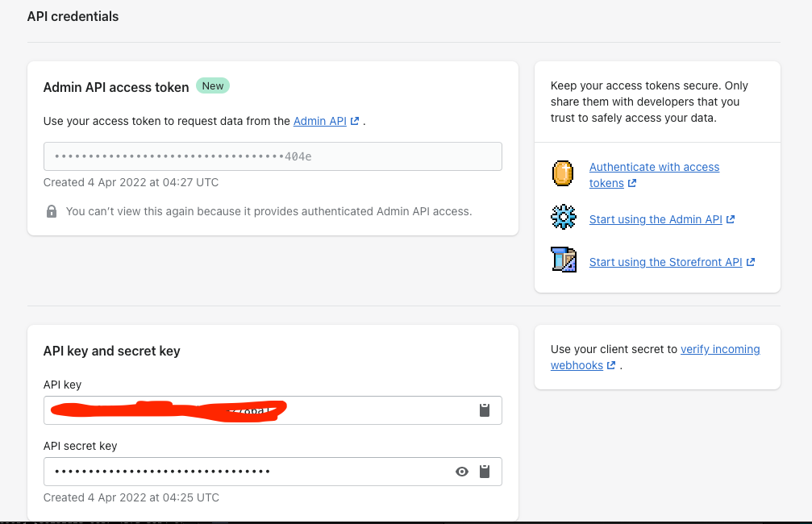Click the gear icon beside Start using the Admin API
The width and height of the screenshot is (812, 524).
coord(562,217)
